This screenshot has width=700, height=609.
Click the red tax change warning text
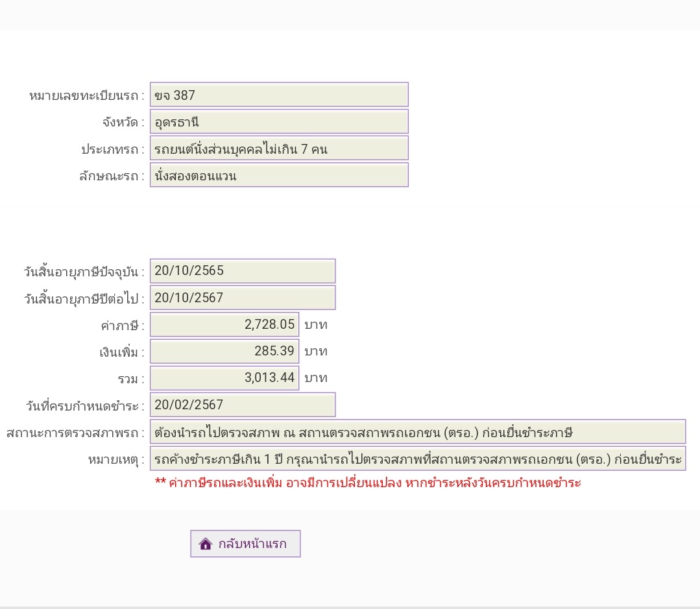(x=368, y=483)
